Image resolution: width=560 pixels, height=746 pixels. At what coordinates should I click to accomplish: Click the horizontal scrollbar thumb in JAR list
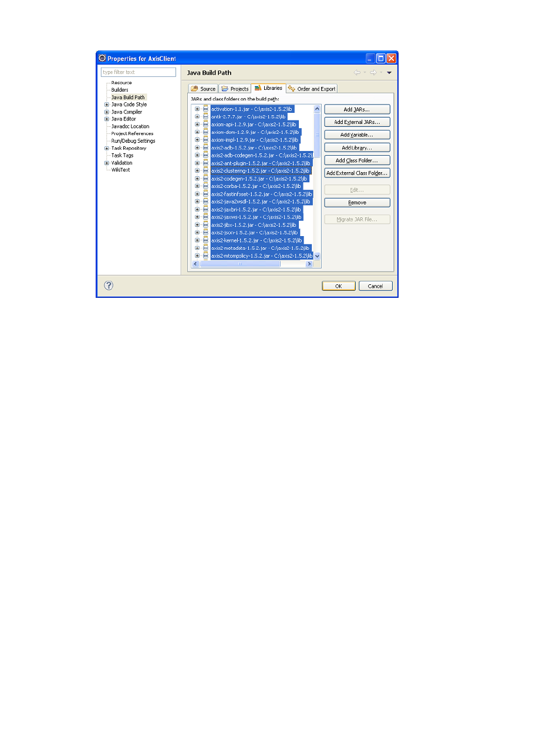(x=240, y=264)
